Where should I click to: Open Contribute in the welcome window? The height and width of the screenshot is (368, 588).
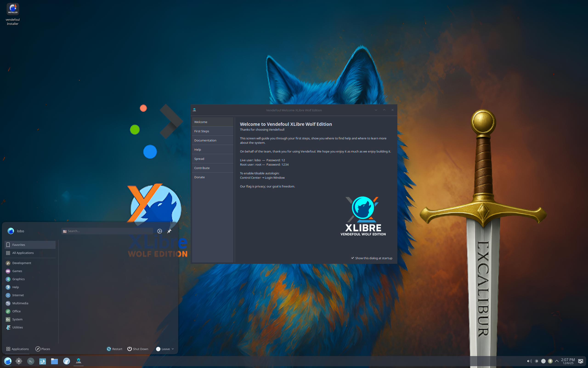click(212, 168)
